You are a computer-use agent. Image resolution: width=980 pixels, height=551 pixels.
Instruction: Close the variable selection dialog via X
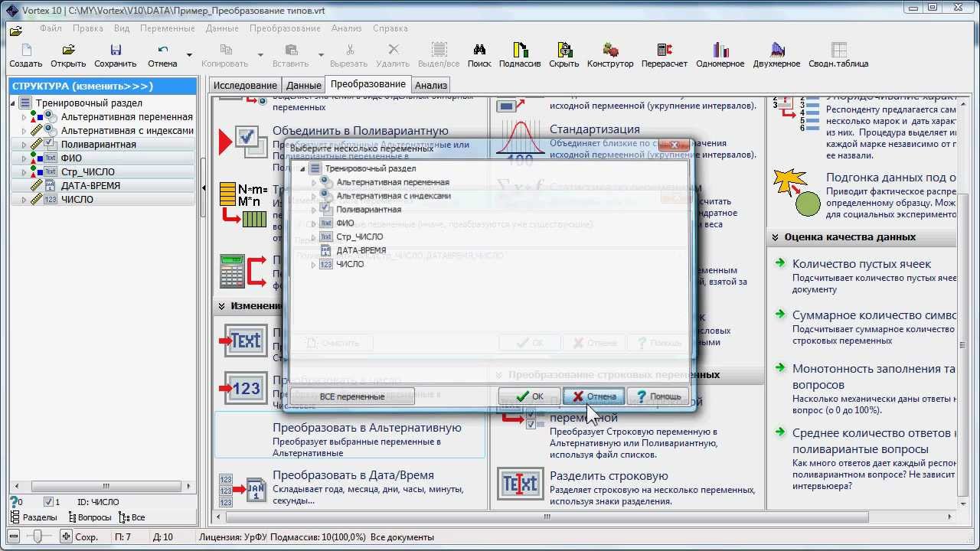point(673,145)
